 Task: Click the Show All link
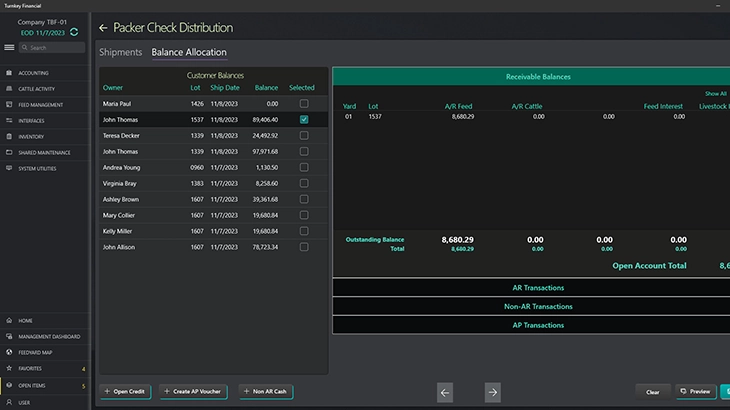click(716, 94)
